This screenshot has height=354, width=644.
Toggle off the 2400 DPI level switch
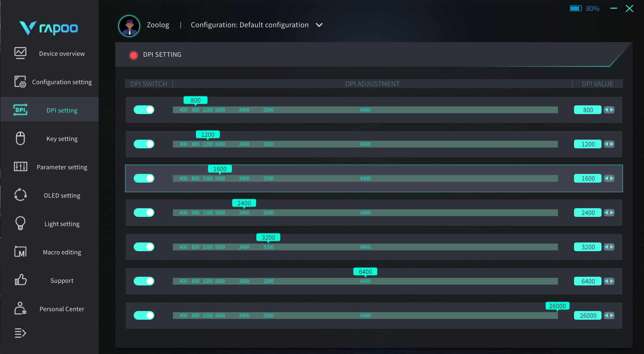tap(144, 213)
